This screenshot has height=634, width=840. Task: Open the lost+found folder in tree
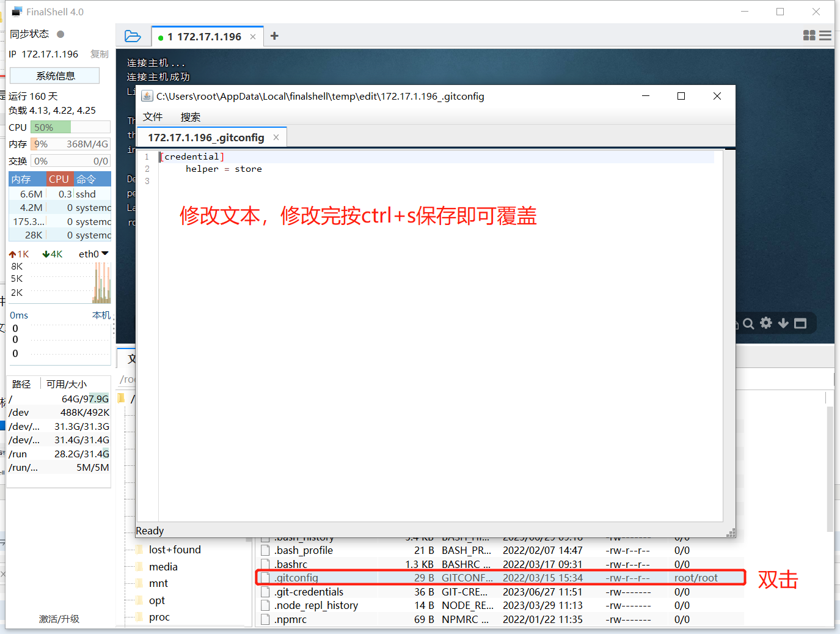[175, 550]
